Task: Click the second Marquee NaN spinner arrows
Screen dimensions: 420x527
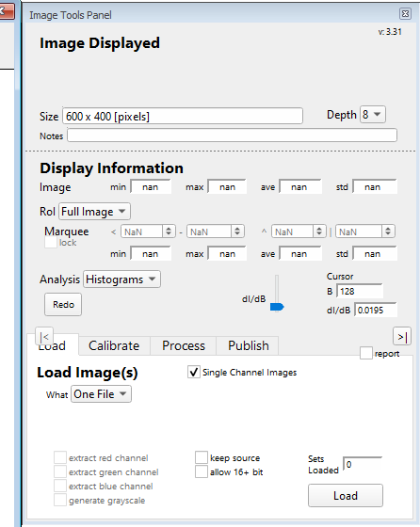Action: click(237, 232)
